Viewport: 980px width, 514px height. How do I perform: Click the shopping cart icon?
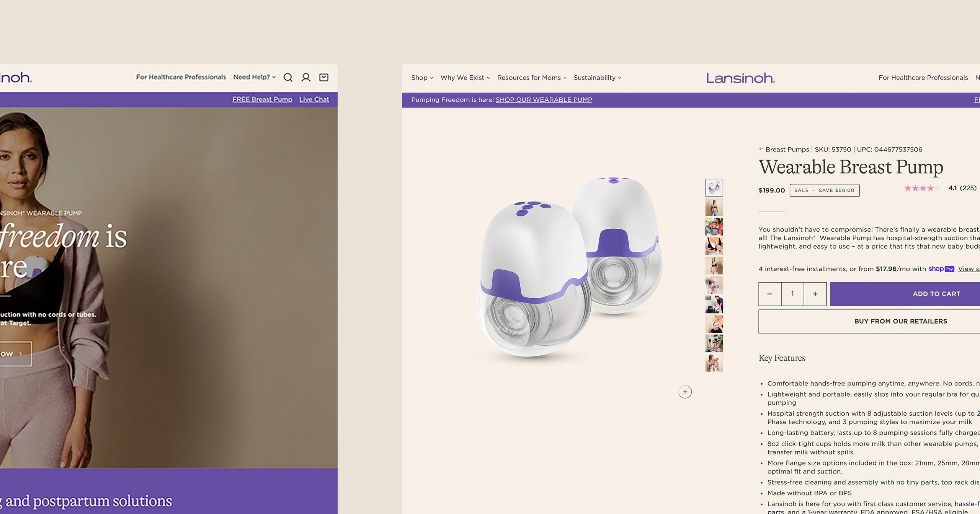click(x=323, y=78)
